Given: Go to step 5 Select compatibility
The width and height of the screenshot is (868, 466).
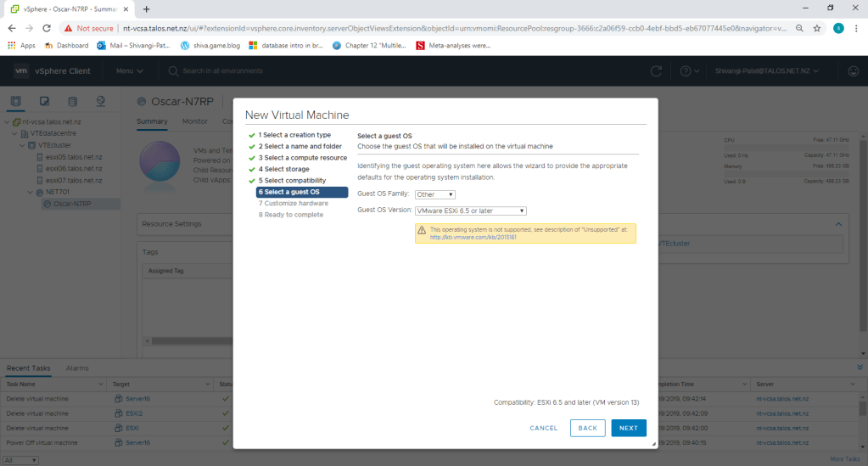Looking at the screenshot, I should pyautogui.click(x=292, y=181).
